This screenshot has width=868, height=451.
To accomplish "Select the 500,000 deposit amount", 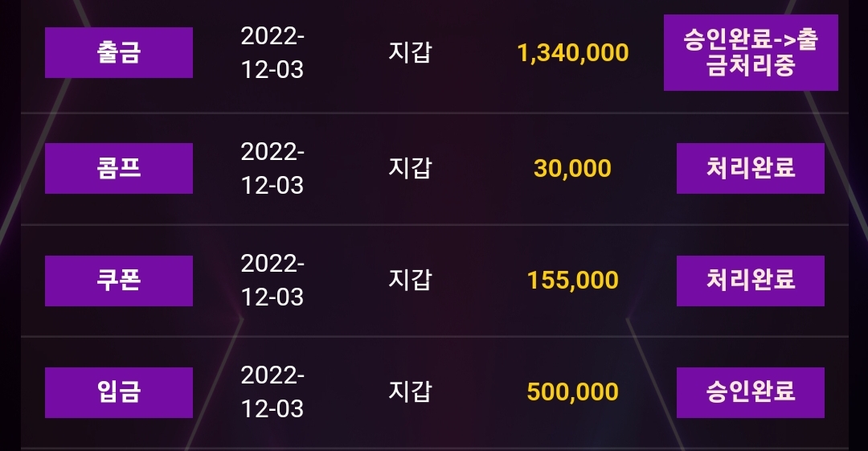I will [572, 392].
